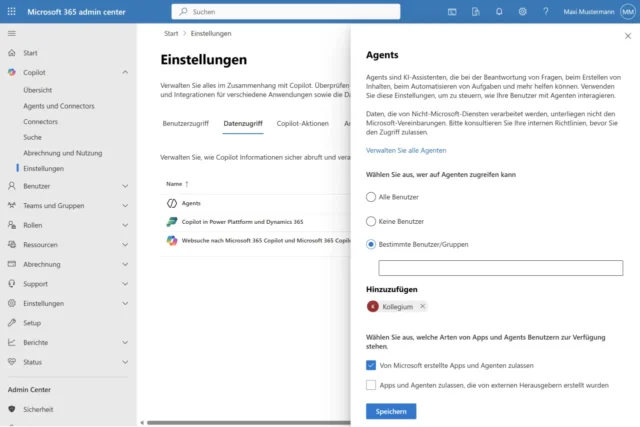Switch to the Benutzerzugriff tab
The image size is (640, 427).
(185, 123)
